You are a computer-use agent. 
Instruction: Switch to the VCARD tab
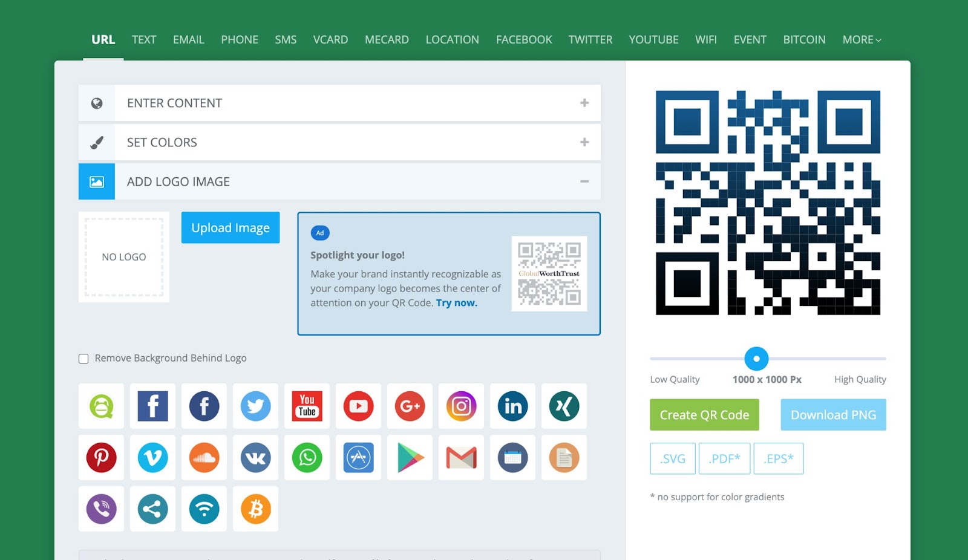[330, 40]
